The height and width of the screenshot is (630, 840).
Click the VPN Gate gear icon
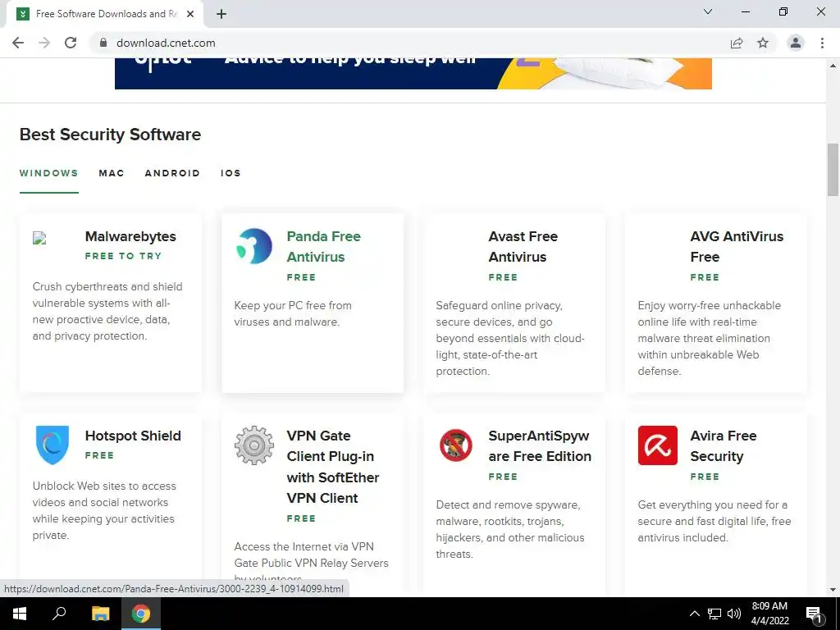pos(254,445)
